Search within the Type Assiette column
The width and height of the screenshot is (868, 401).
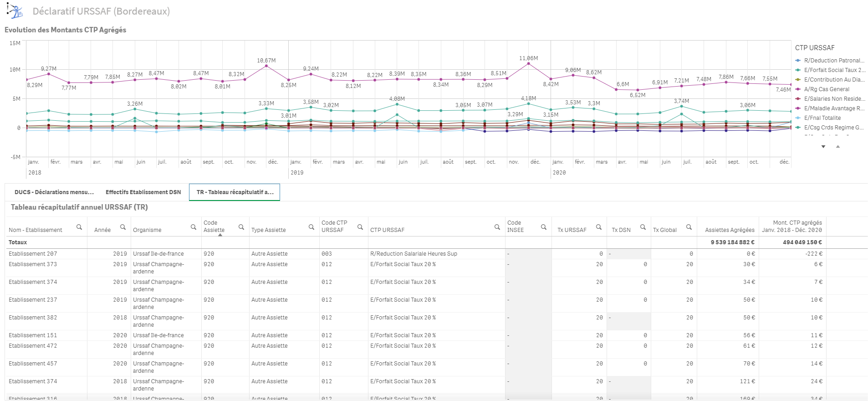311,227
